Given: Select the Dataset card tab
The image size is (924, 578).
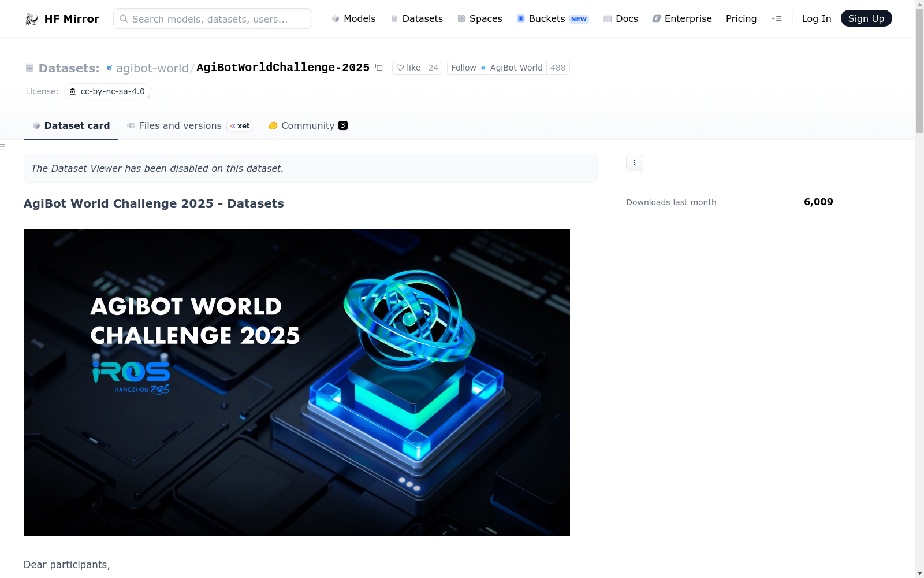Looking at the screenshot, I should (x=71, y=125).
